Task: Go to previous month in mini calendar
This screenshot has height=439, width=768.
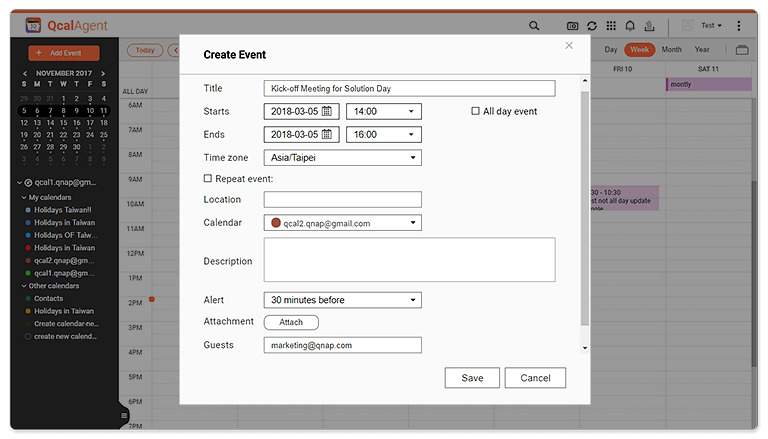Action: 25,73
